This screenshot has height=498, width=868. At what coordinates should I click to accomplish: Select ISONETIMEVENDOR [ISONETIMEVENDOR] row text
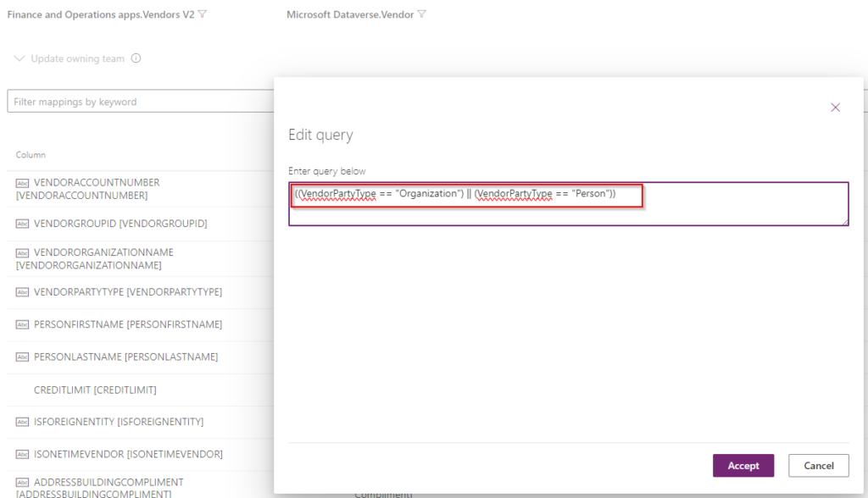pos(128,454)
